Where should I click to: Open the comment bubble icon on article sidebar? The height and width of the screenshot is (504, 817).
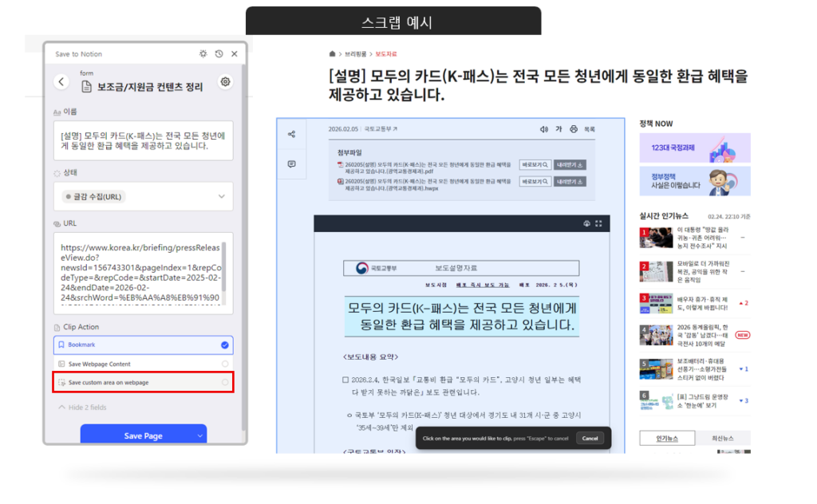point(290,163)
